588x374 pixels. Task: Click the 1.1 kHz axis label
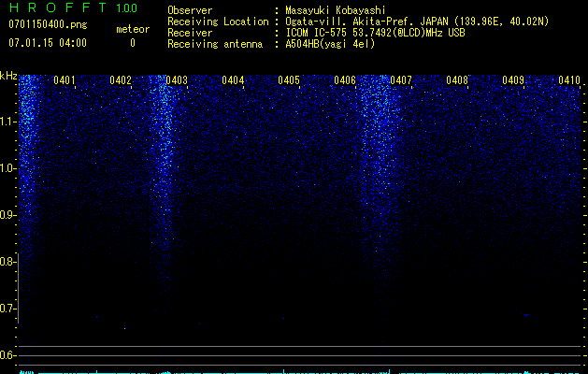pyautogui.click(x=7, y=122)
